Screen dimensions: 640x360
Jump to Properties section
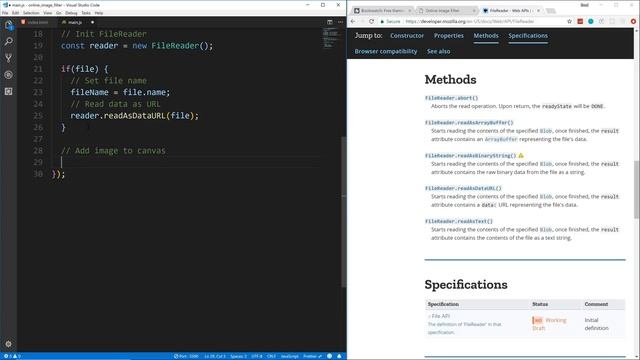[x=449, y=36]
